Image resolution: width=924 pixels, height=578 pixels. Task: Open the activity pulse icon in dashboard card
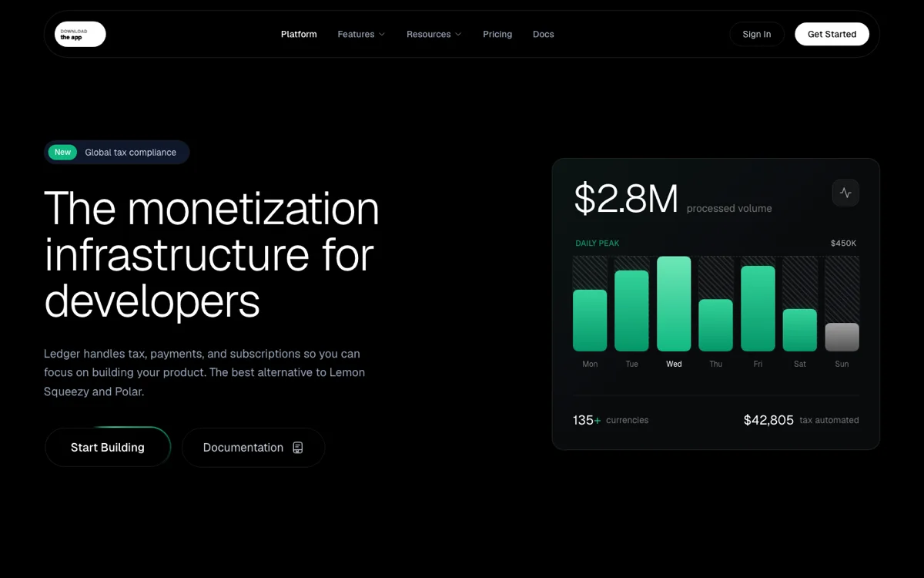pyautogui.click(x=845, y=193)
